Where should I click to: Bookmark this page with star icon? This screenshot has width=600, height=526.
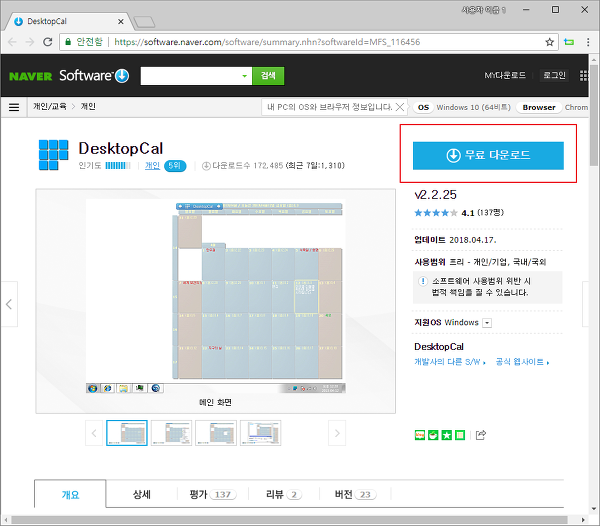pyautogui.click(x=549, y=42)
